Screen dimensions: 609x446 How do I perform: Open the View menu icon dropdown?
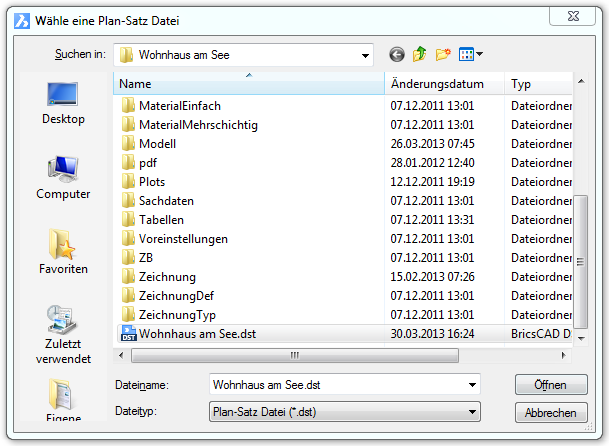[x=471, y=54]
